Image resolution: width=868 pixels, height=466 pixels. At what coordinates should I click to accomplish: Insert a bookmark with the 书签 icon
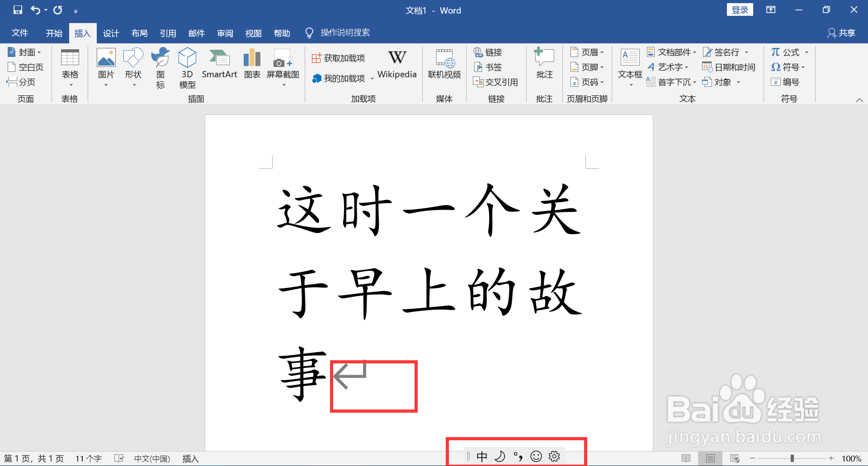click(487, 67)
